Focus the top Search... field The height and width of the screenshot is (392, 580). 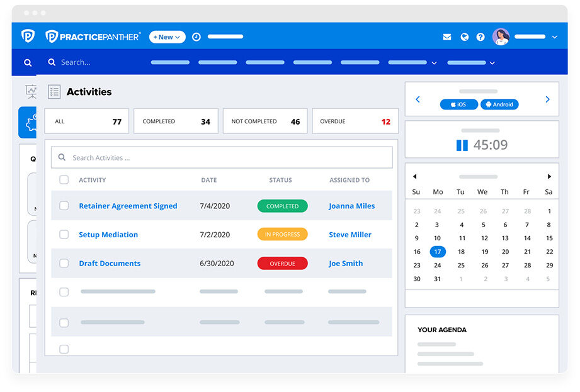(x=76, y=62)
